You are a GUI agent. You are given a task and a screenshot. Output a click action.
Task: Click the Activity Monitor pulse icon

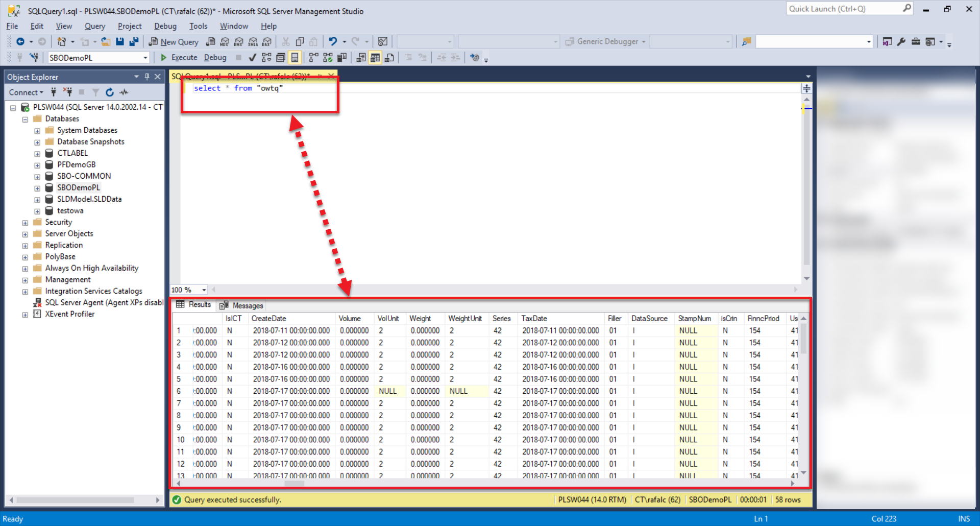(x=124, y=92)
